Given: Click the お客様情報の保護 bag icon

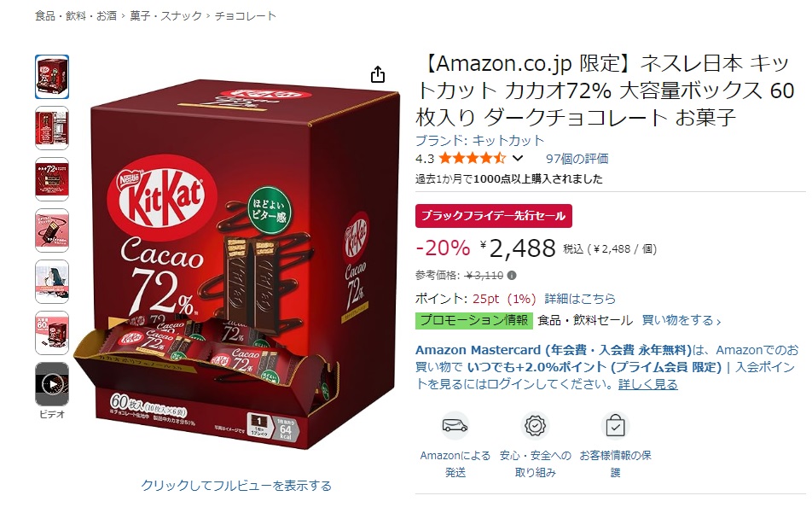Looking at the screenshot, I should pos(615,426).
